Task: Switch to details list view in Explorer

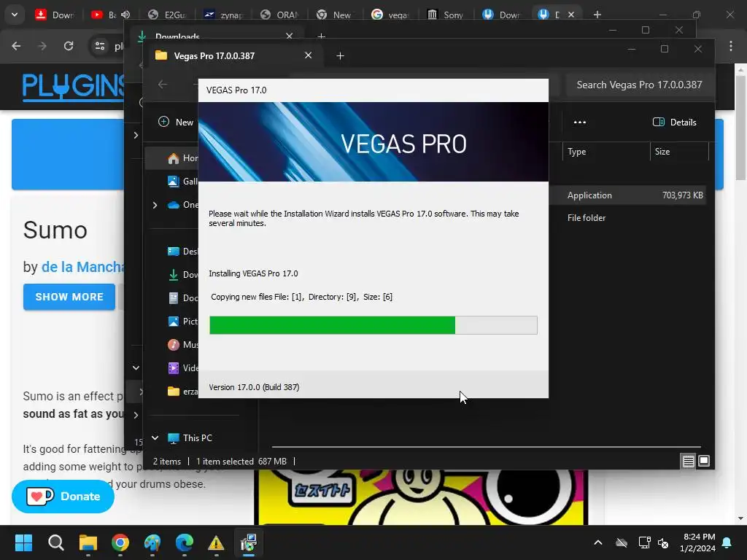Action: click(x=689, y=461)
